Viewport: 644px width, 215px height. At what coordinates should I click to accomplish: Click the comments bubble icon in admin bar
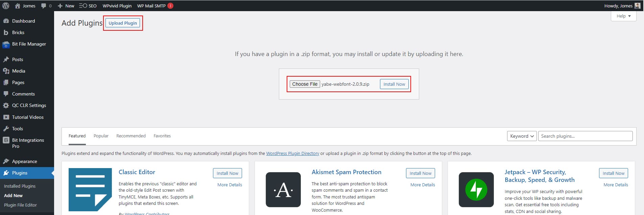point(44,6)
